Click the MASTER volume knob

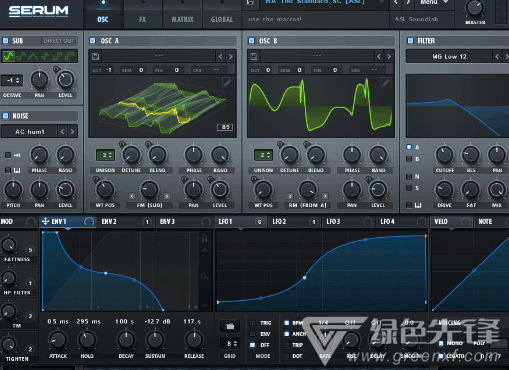tap(475, 8)
